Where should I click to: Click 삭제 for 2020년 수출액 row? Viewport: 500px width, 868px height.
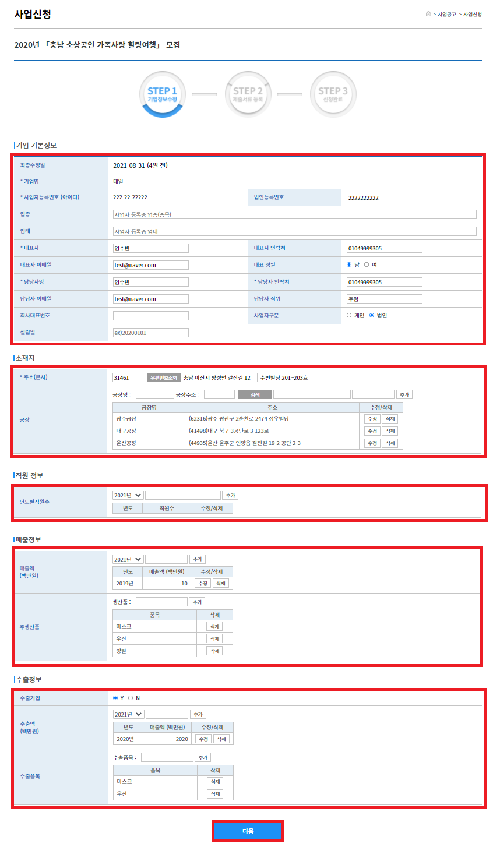[221, 739]
